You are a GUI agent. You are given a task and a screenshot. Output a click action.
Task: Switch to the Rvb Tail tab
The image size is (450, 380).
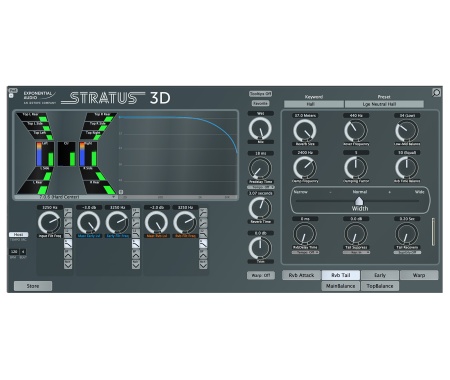point(341,275)
